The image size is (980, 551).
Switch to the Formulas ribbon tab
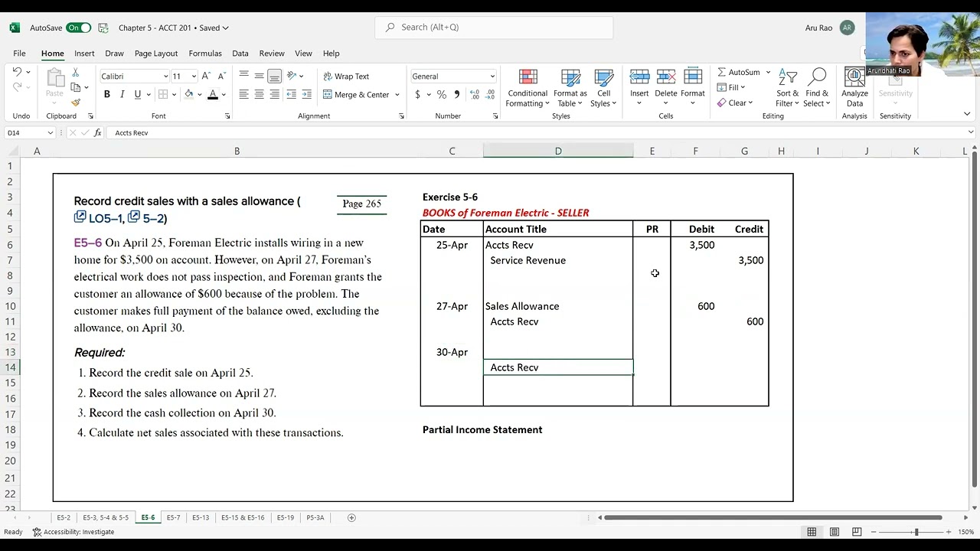point(205,54)
